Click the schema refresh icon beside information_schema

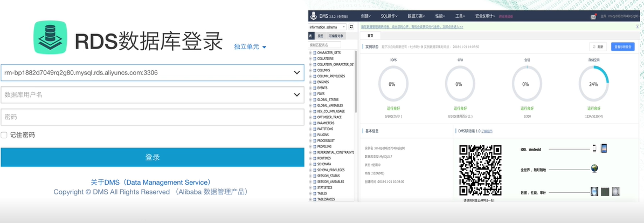coord(351,27)
